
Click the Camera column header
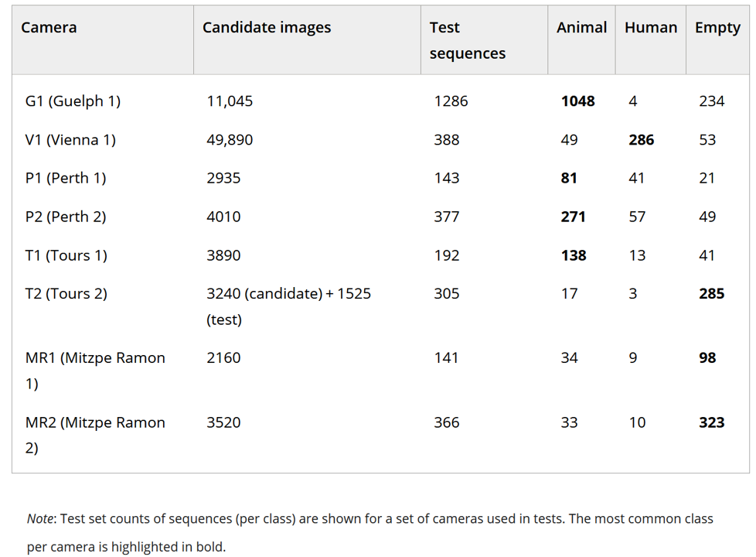tap(49, 28)
